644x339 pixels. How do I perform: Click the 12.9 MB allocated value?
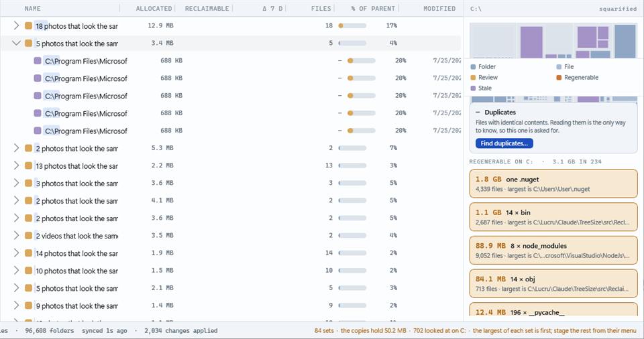coord(160,25)
